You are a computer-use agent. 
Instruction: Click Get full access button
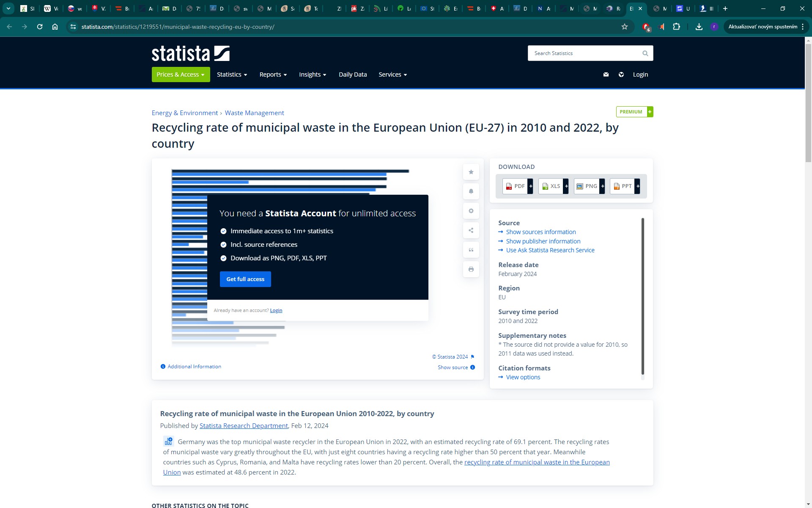coord(245,279)
